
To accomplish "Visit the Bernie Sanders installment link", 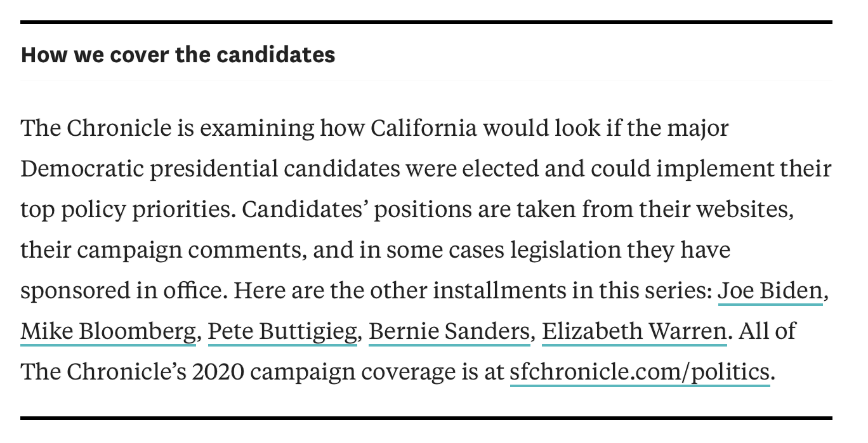I will point(449,332).
